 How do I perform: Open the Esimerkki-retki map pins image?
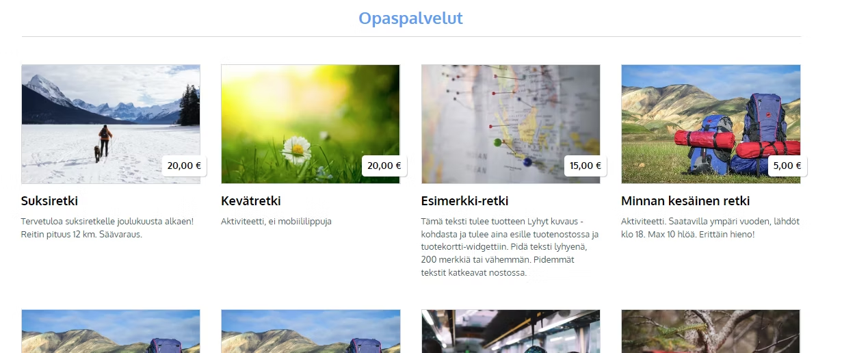[511, 124]
